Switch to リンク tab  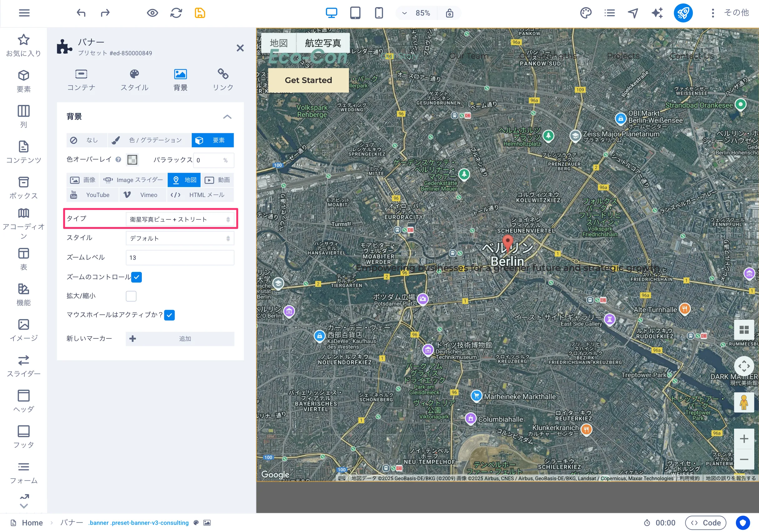pos(223,80)
